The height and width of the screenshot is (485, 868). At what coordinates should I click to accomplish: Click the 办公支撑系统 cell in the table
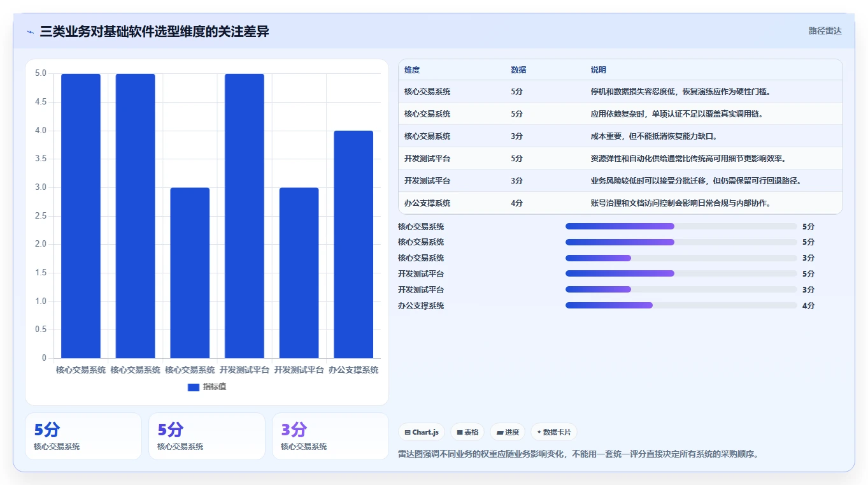tap(427, 203)
